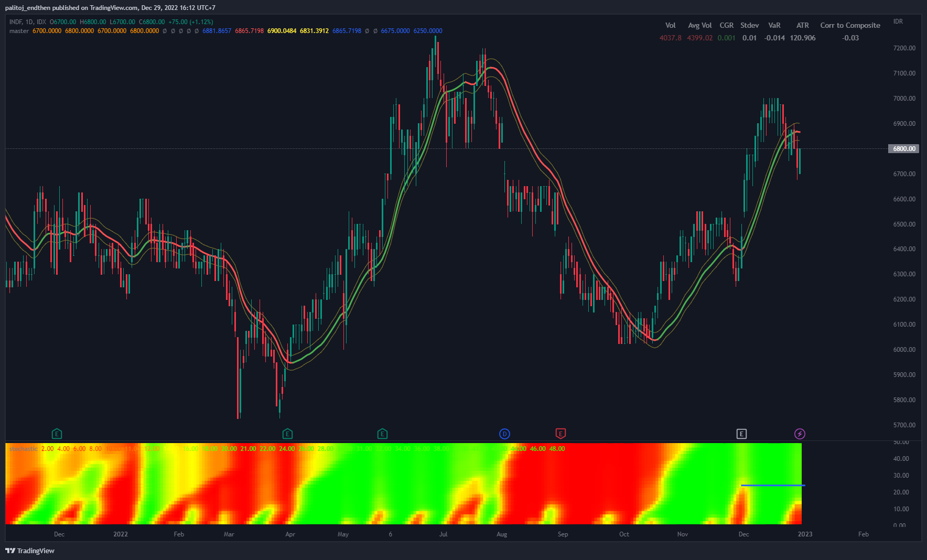Click the palitoj_endthen published header text
The width and height of the screenshot is (927, 560).
(110, 8)
